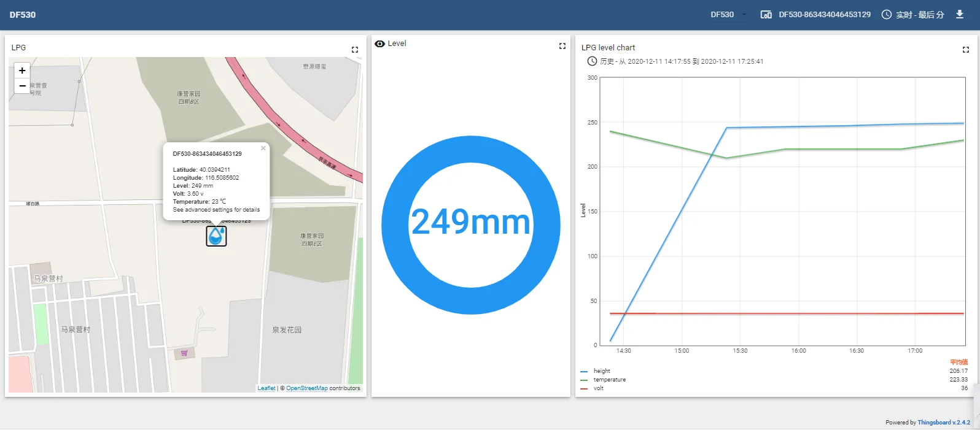Toggle temperature series in chart legend
The height and width of the screenshot is (430, 980).
(610, 380)
